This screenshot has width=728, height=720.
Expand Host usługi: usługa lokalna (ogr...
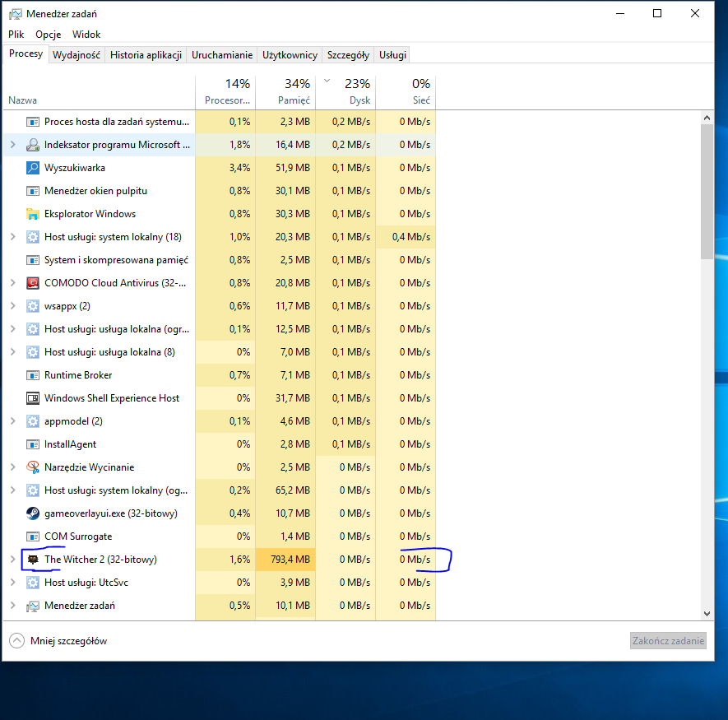(x=13, y=329)
